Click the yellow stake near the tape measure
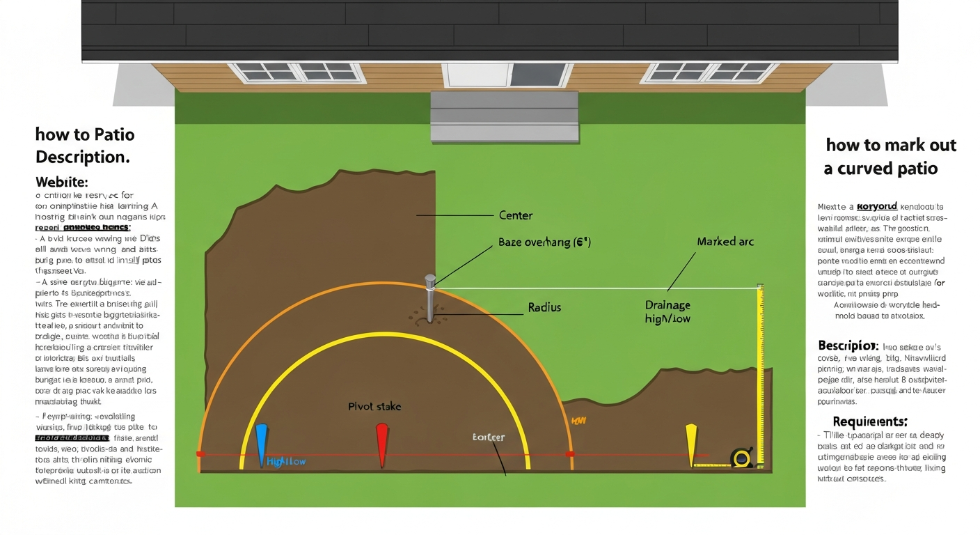This screenshot has height=535, width=980. [691, 444]
